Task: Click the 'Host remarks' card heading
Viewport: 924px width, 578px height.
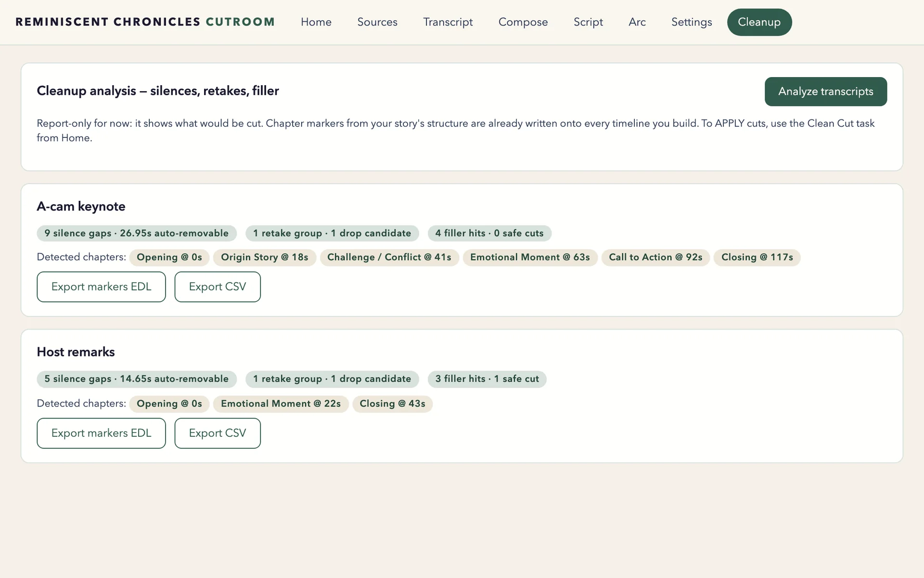Action: (x=76, y=352)
